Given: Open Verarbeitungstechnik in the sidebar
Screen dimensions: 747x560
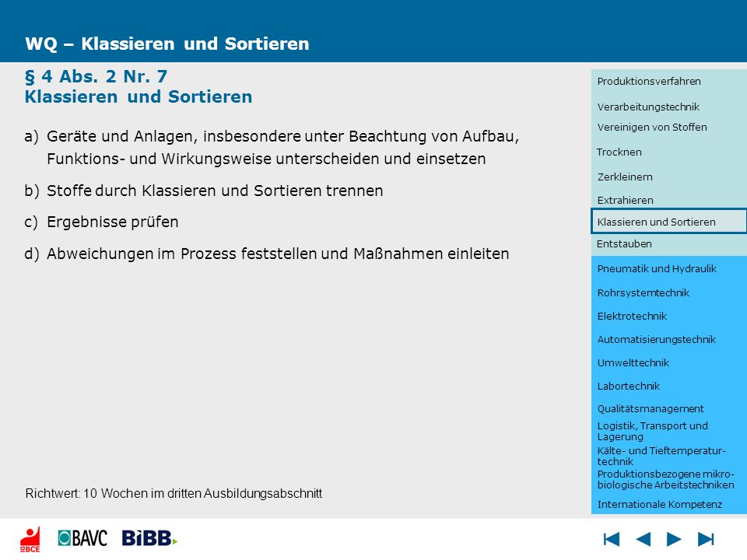Looking at the screenshot, I should point(648,107).
